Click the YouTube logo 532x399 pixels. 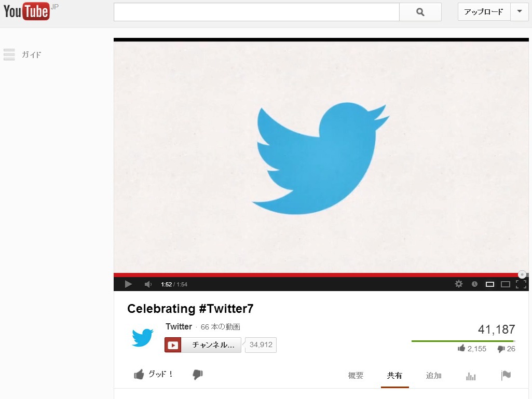pyautogui.click(x=26, y=11)
